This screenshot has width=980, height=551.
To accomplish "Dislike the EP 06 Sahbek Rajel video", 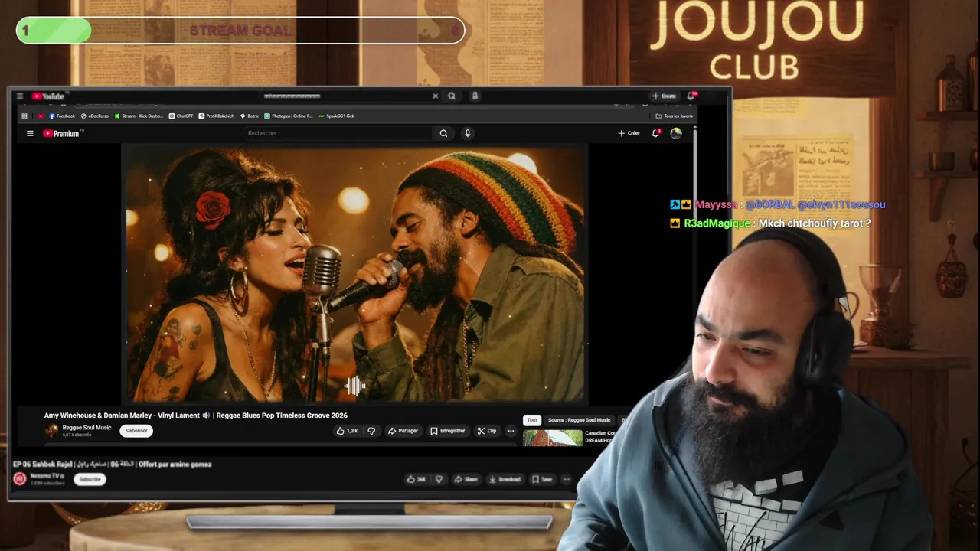I will [x=439, y=479].
